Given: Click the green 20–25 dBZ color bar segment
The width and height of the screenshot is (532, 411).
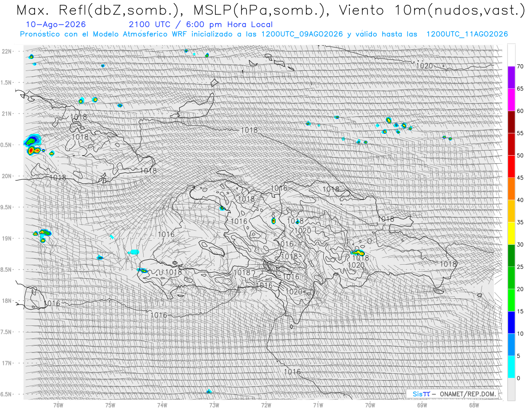Looking at the screenshot, I should point(511,278).
